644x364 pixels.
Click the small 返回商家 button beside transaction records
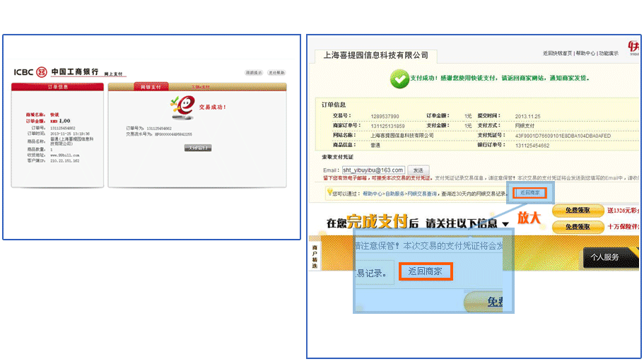(x=529, y=192)
